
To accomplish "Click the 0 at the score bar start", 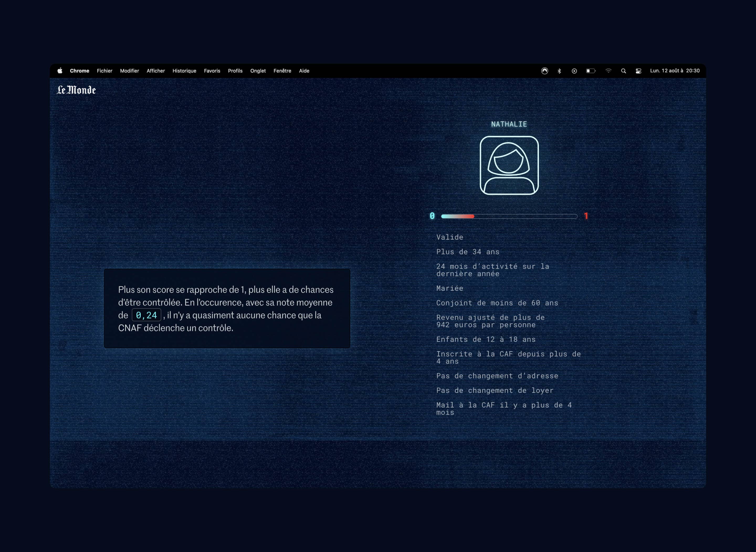I will click(432, 216).
